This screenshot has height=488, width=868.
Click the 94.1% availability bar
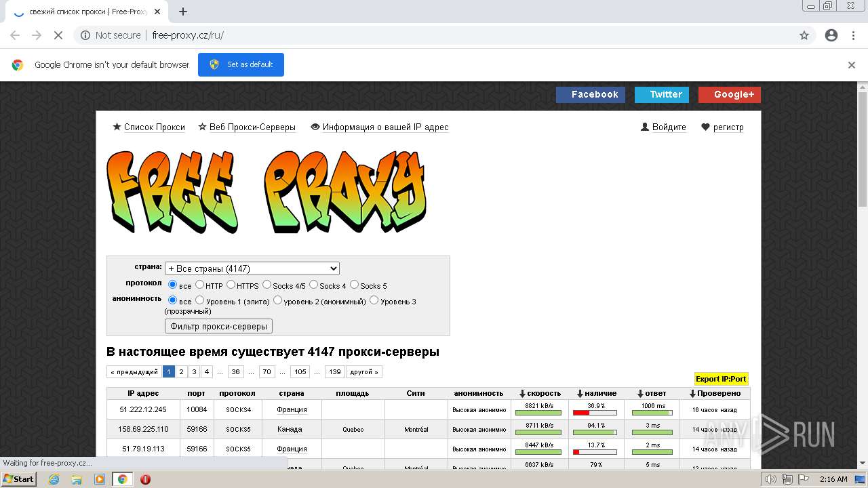pyautogui.click(x=595, y=432)
